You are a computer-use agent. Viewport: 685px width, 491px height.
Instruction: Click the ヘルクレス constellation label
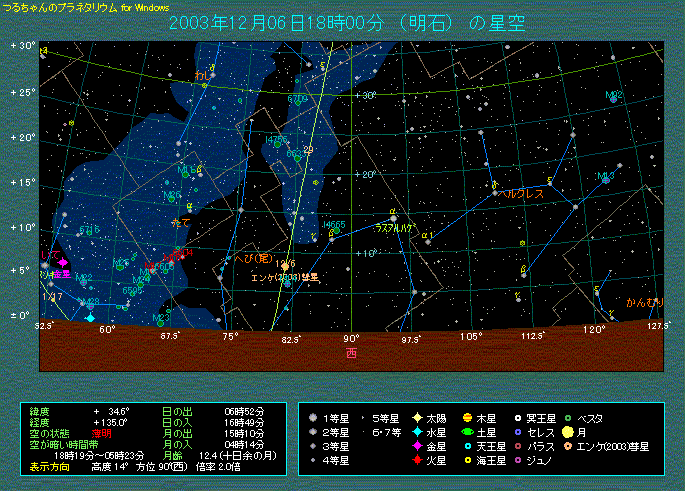(x=521, y=190)
